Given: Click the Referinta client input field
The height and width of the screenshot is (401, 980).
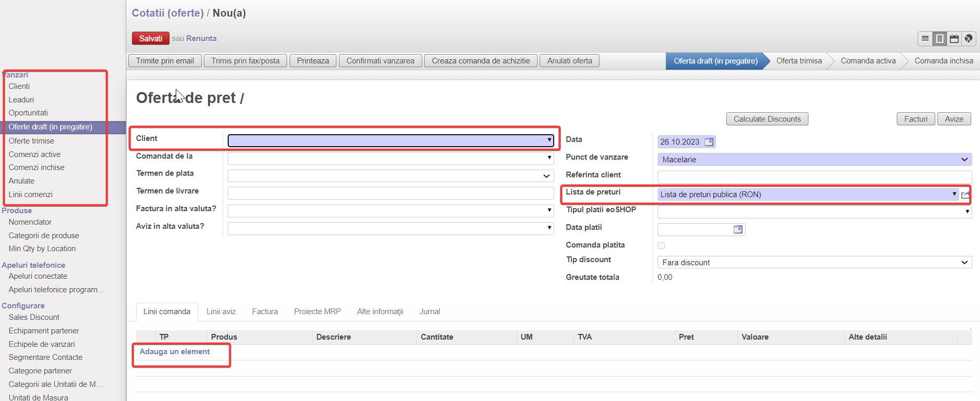Looking at the screenshot, I should 814,177.
